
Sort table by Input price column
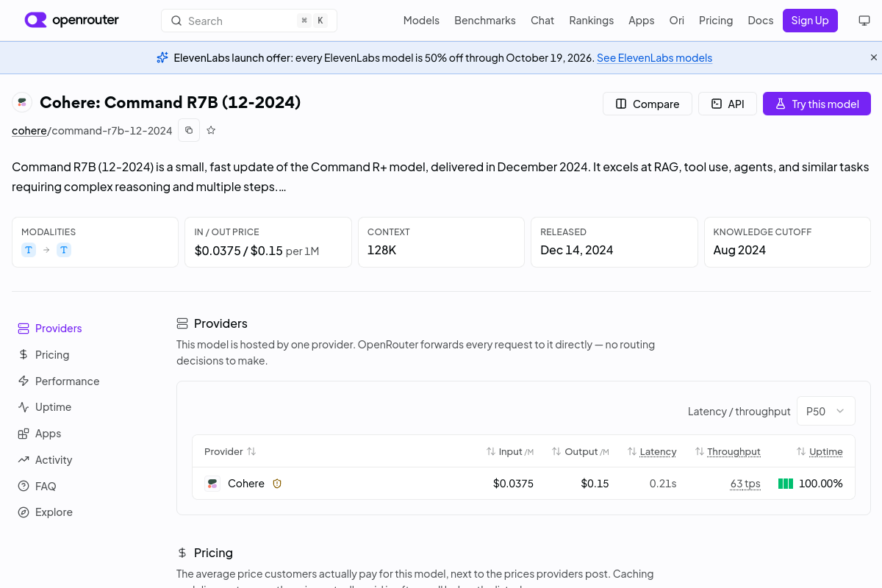point(510,451)
